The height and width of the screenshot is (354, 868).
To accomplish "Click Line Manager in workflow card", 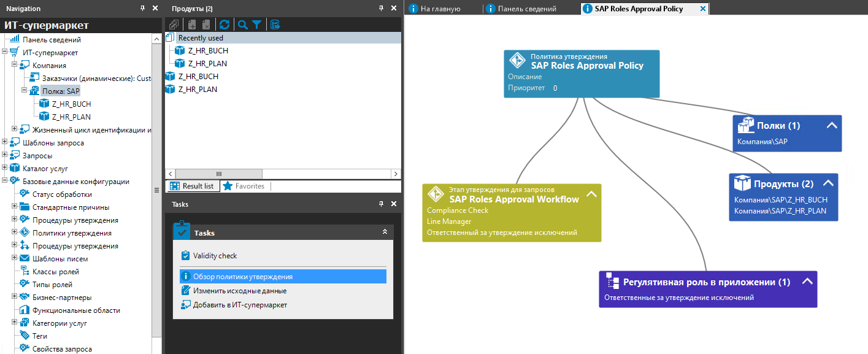I will (449, 221).
